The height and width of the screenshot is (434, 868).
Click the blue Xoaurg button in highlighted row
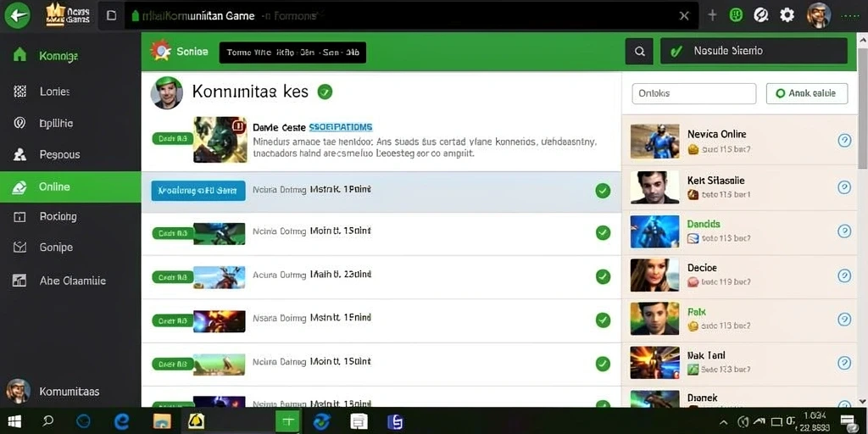(x=198, y=191)
